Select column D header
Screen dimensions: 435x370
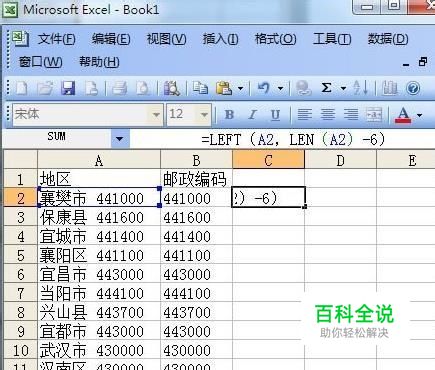(340, 160)
